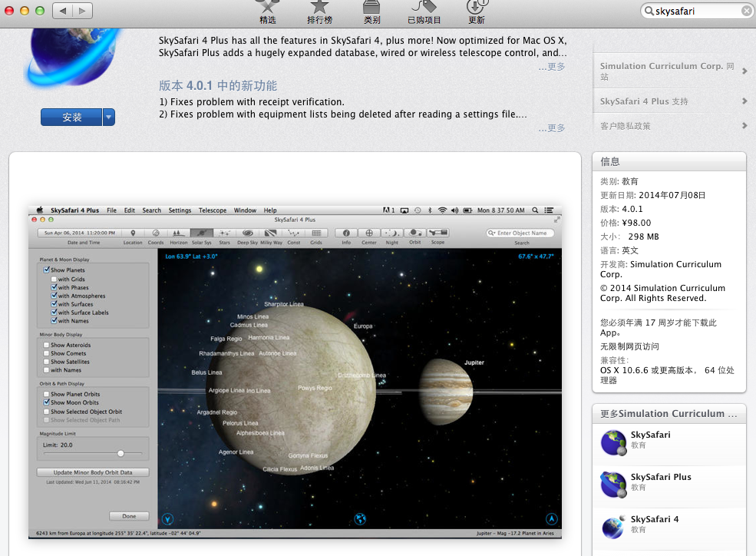Enable the Show Planet Orbits checkbox
This screenshot has width=756, height=556.
click(46, 394)
